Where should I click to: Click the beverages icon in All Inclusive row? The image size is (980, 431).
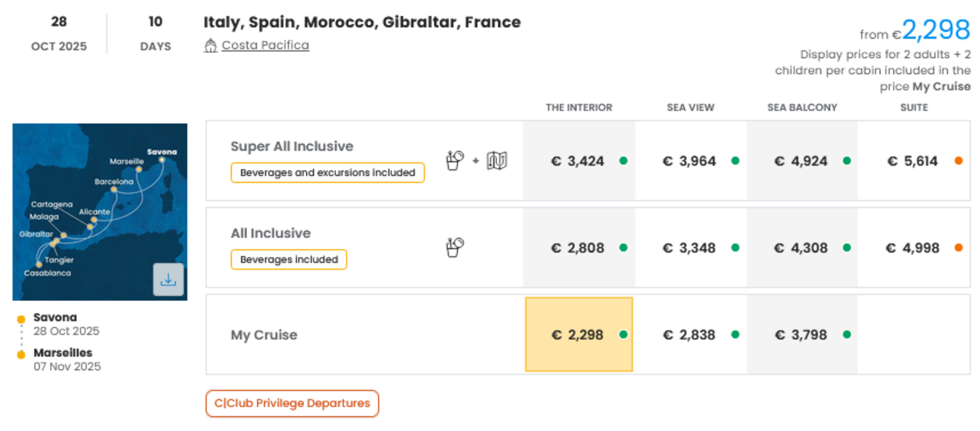[455, 247]
